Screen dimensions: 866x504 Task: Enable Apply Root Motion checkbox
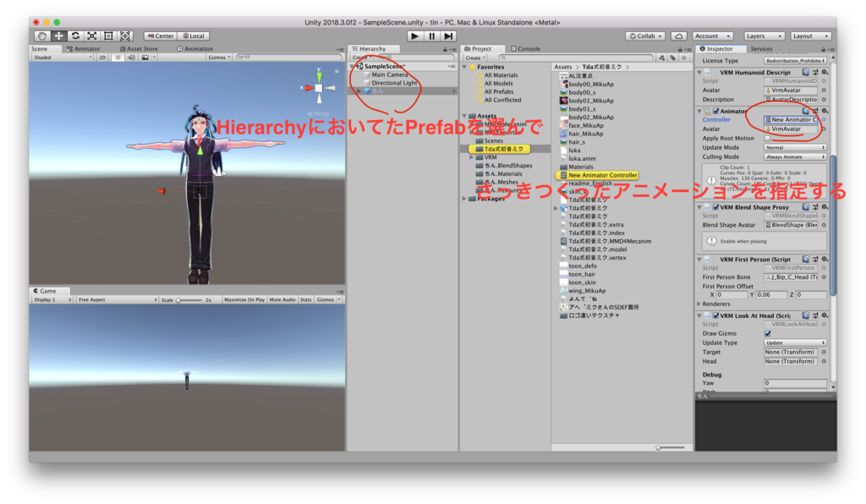click(x=767, y=139)
